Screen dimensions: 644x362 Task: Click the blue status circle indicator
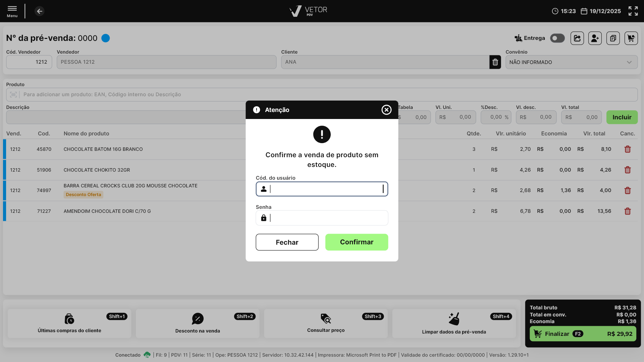[106, 38]
